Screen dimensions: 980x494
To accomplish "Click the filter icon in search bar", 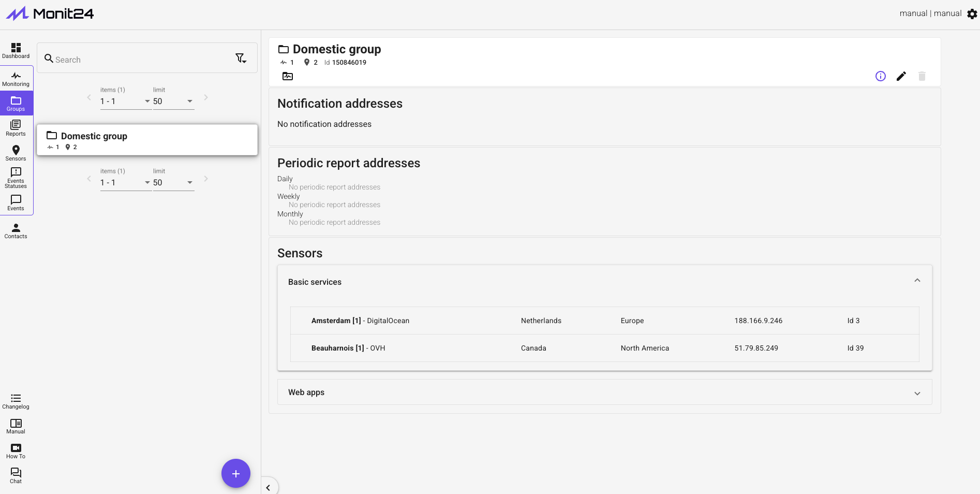I will pyautogui.click(x=241, y=58).
